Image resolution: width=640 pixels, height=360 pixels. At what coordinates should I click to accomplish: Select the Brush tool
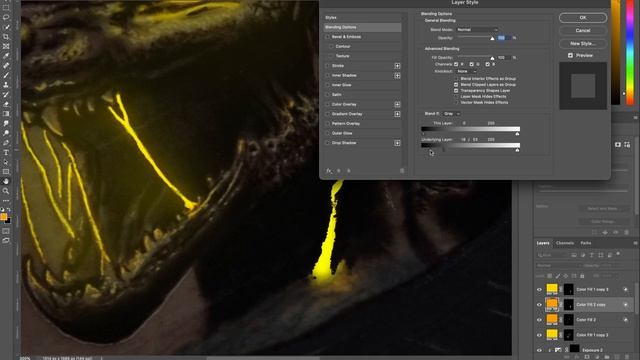[x=6, y=76]
